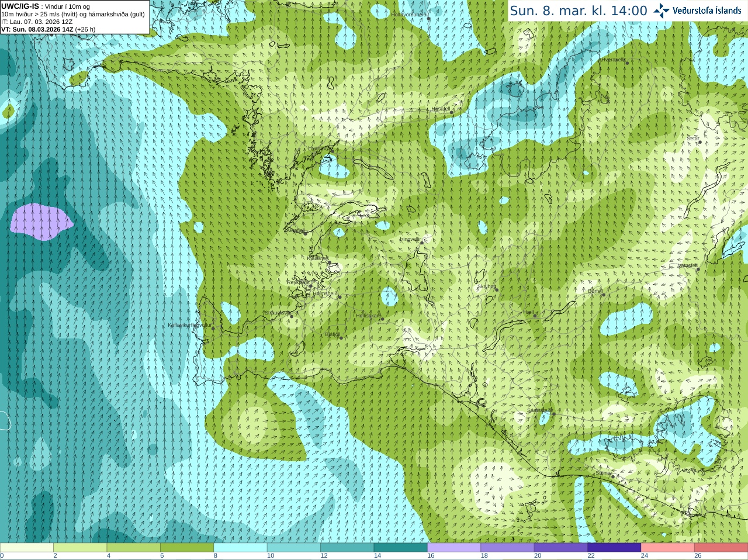Select the 8–10 m/s pale cyan legend swatch

(241, 548)
